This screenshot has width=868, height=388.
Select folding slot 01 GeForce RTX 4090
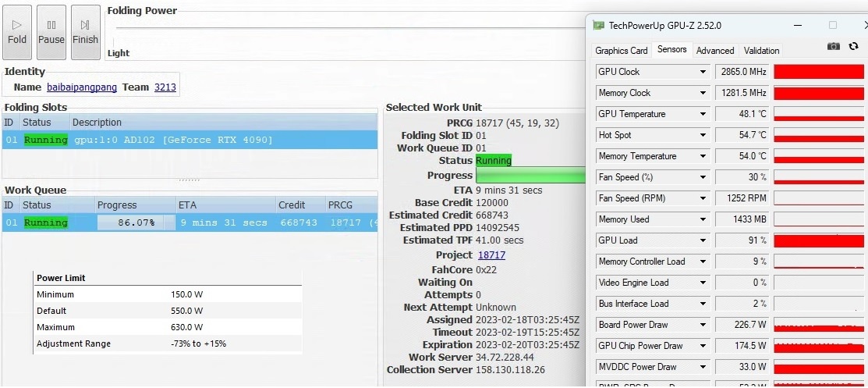click(x=190, y=140)
